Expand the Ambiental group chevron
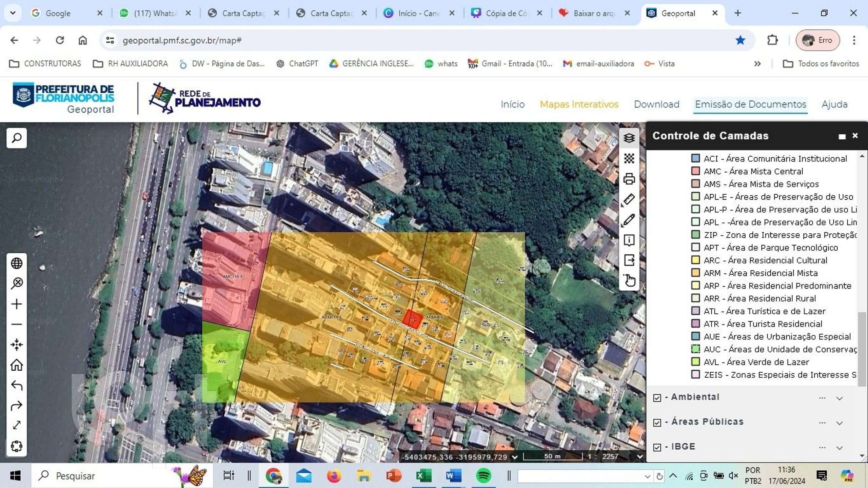 click(840, 398)
